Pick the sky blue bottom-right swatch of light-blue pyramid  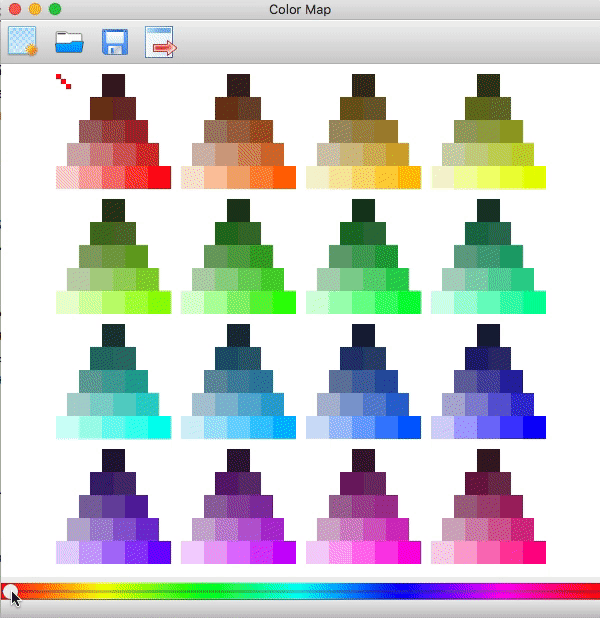coord(285,427)
